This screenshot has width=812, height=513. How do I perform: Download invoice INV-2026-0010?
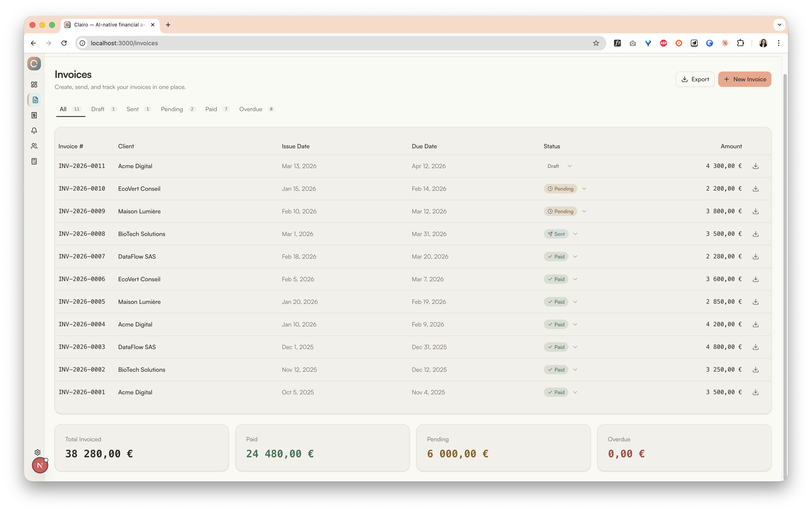(x=756, y=189)
